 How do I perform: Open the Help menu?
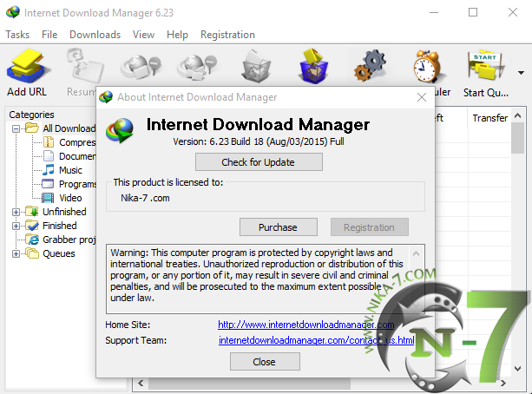[x=177, y=35]
